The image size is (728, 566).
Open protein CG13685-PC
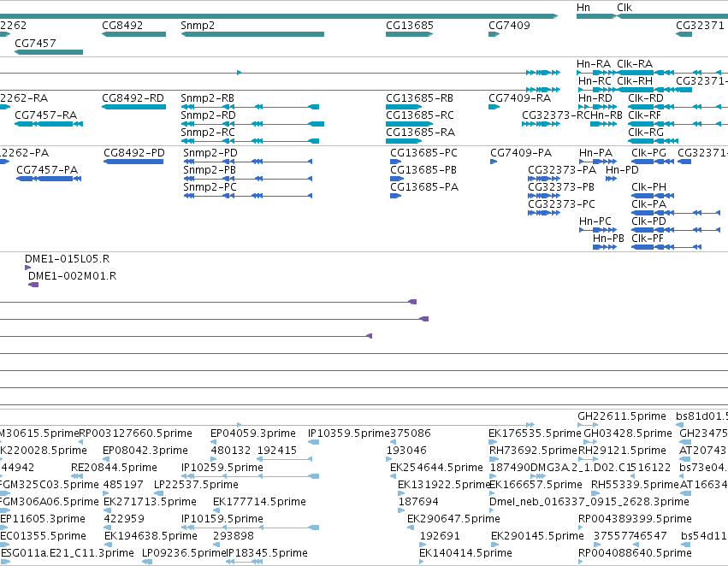point(423,153)
